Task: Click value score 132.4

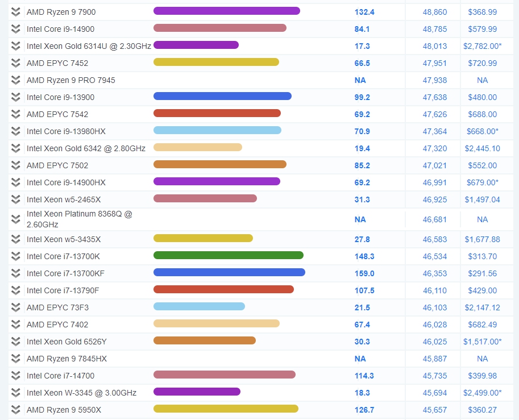Action: tap(364, 13)
